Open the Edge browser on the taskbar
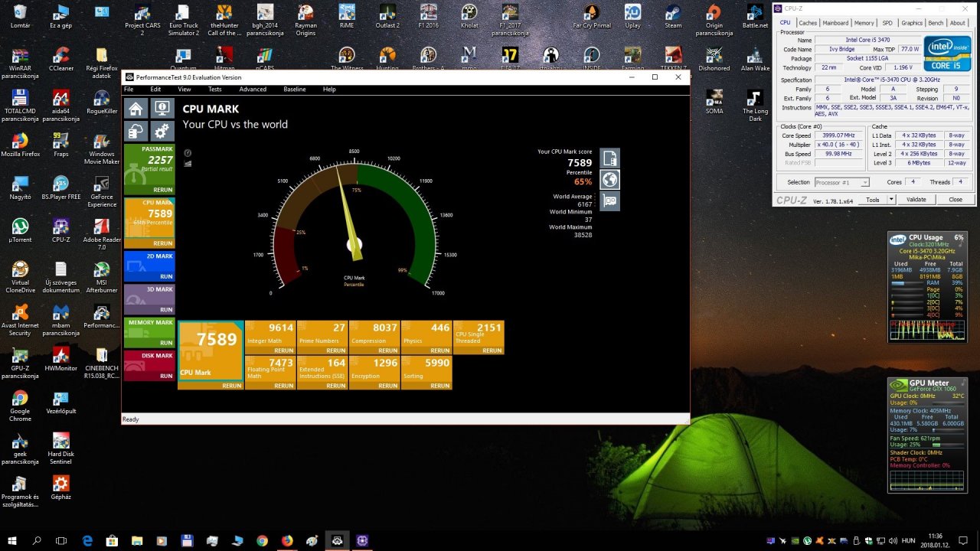Viewport: 980px width, 551px height. (87, 540)
